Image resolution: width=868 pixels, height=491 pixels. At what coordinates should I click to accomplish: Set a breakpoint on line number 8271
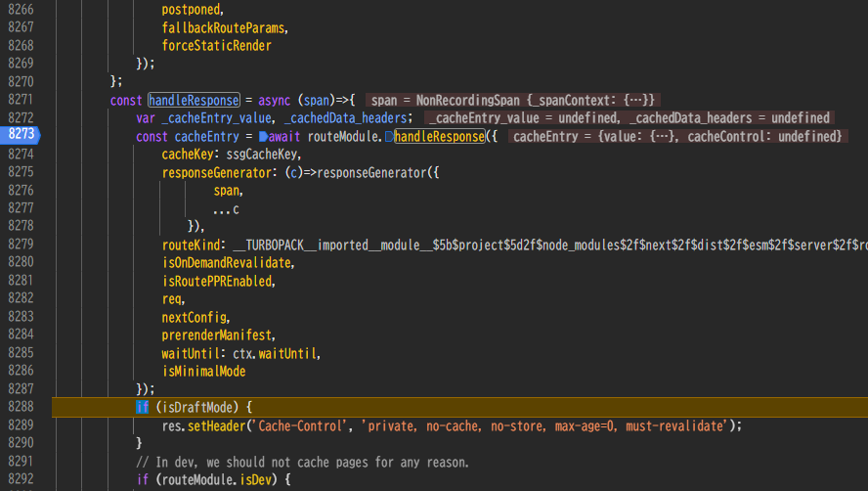point(21,100)
